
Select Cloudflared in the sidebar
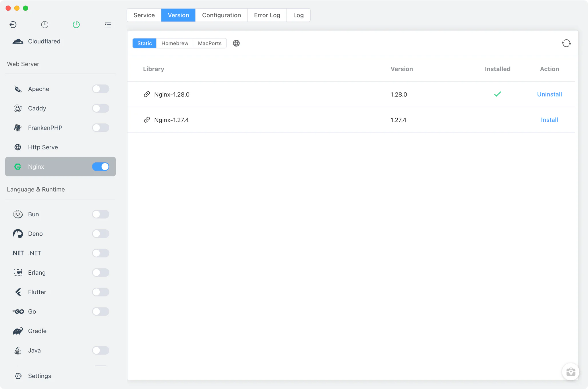[x=60, y=41]
